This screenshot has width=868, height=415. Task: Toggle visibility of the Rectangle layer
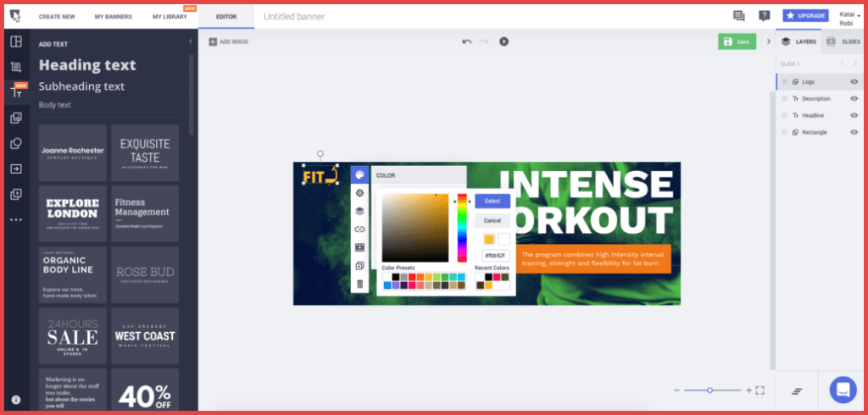854,132
